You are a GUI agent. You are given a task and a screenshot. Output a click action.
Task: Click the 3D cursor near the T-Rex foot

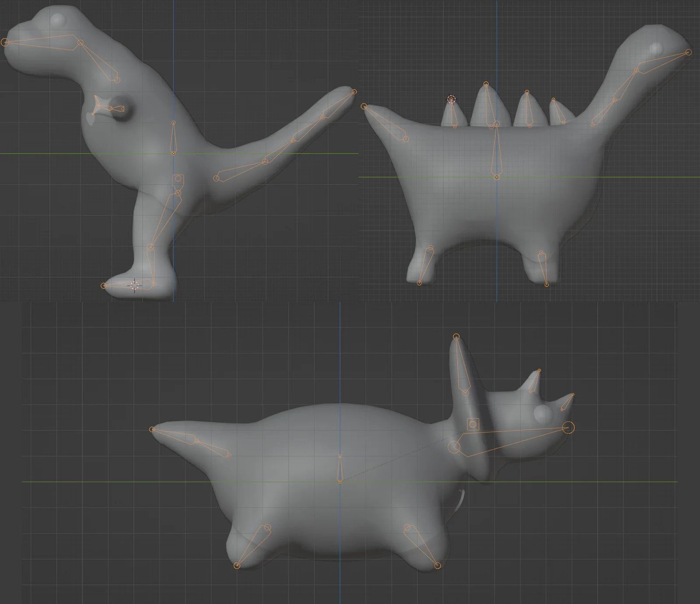click(x=134, y=286)
